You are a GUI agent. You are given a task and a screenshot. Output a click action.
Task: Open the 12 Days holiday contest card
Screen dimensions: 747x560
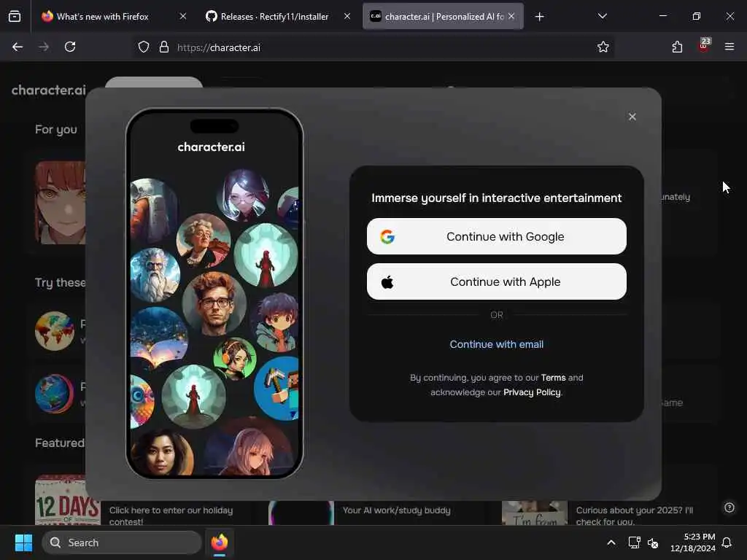pyautogui.click(x=66, y=499)
